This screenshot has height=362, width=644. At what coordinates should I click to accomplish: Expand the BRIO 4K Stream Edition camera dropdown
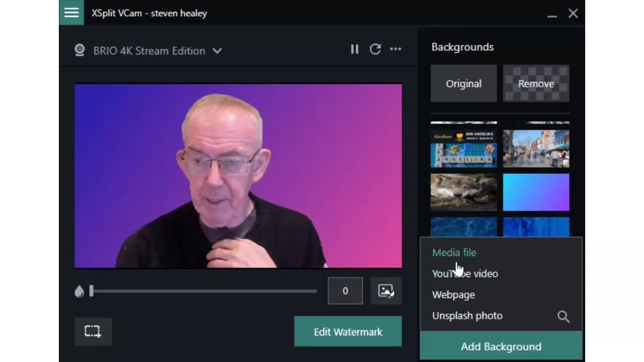217,51
